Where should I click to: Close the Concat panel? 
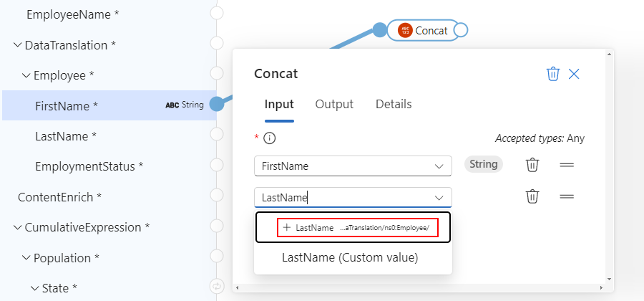(x=574, y=74)
